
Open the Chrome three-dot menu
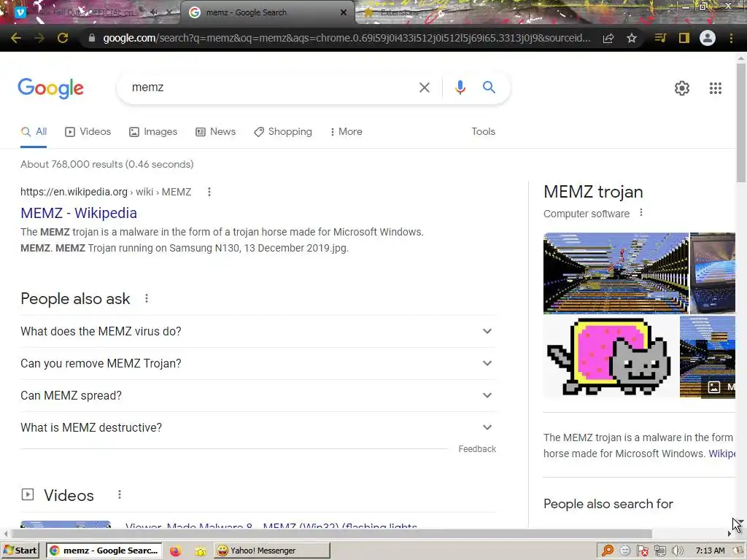click(731, 38)
